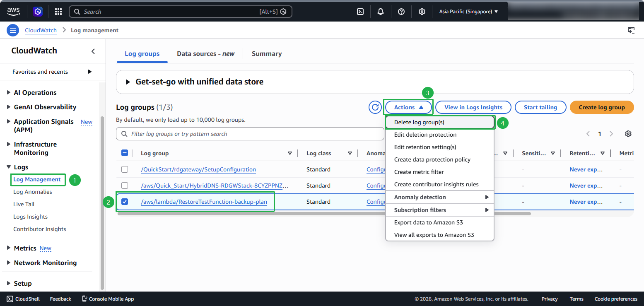Choose Delete log group(s) from Actions menu
Viewport: 644px width, 306px height.
pos(440,122)
